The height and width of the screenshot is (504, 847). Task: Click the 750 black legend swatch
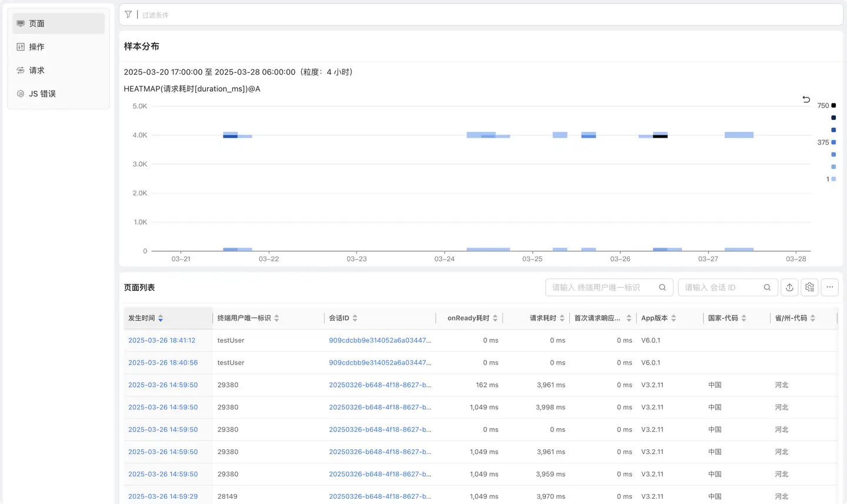[x=833, y=106]
